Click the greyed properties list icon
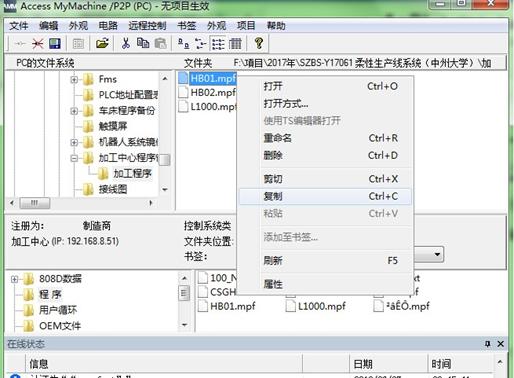514x378 pixels. click(x=78, y=44)
